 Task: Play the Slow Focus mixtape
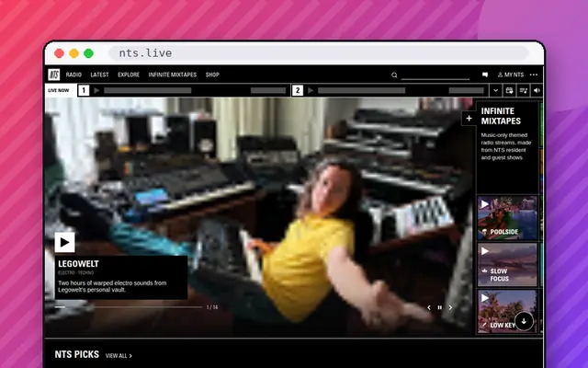(485, 251)
